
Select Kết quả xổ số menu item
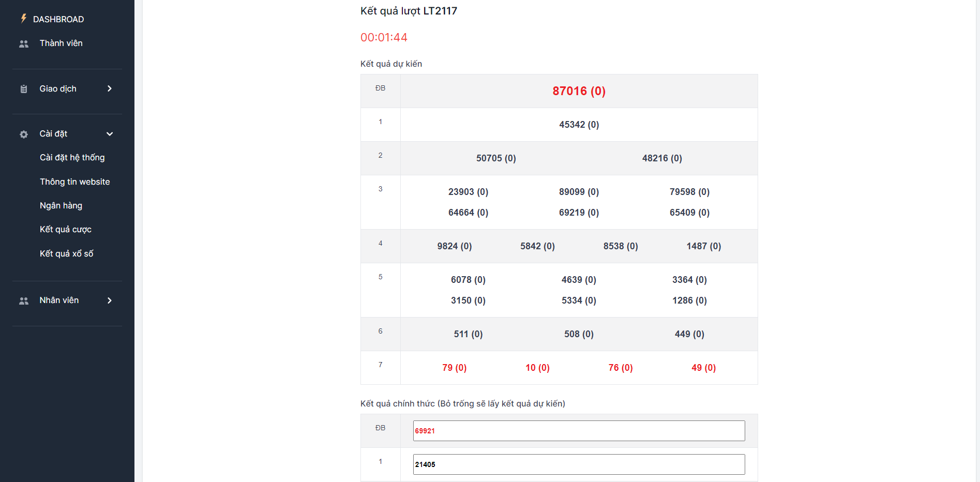66,254
